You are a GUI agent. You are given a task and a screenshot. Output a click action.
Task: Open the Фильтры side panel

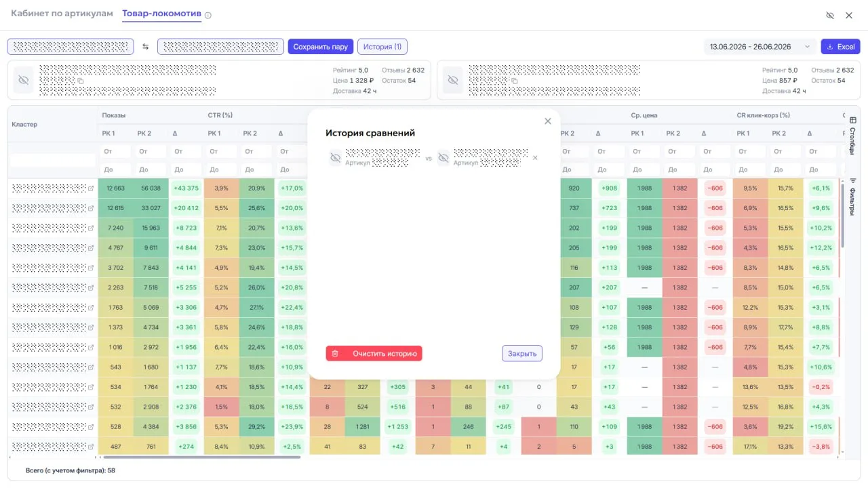tap(852, 197)
